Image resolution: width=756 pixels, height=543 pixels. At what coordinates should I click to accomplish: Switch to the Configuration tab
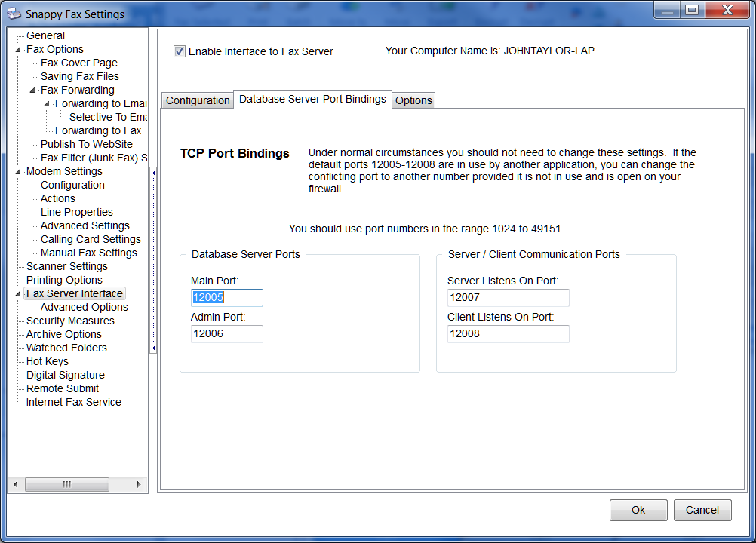198,100
